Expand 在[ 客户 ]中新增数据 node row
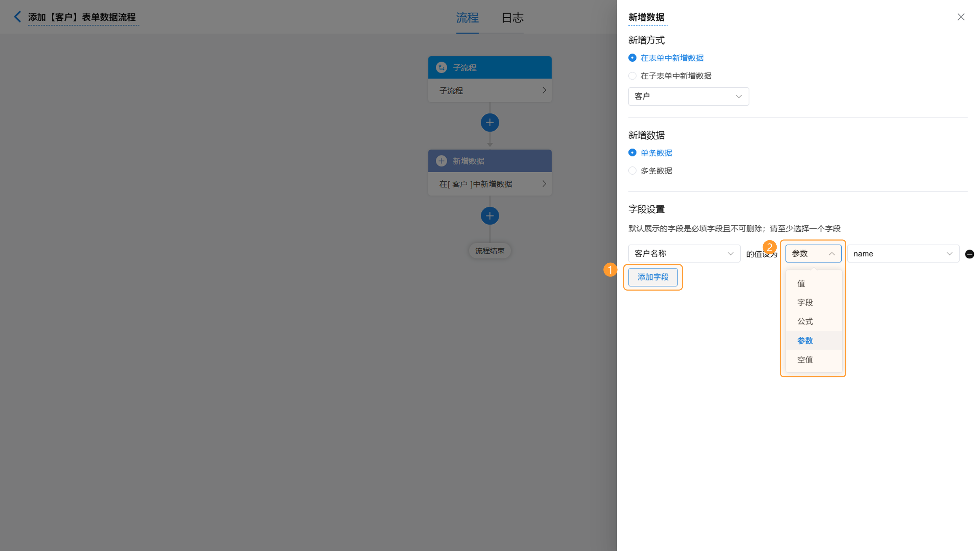Screen dimensions: 980x551 click(x=490, y=184)
